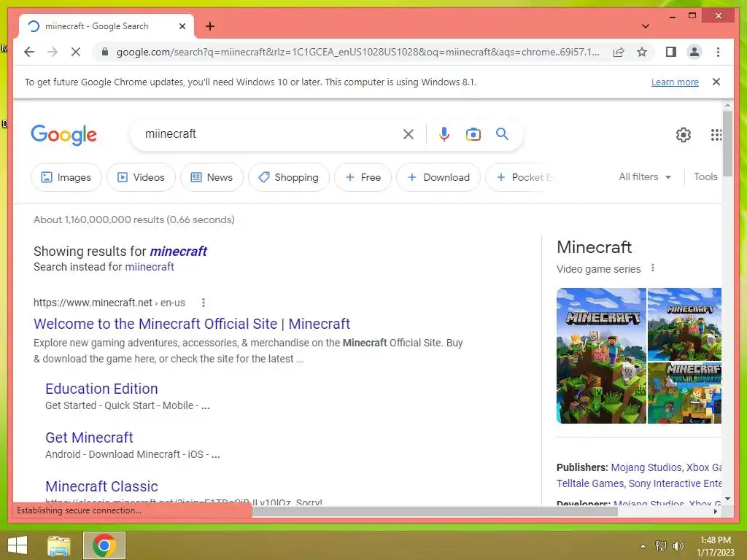Screen dimensions: 747x560
Task: Clear the search box text
Action: [409, 134]
